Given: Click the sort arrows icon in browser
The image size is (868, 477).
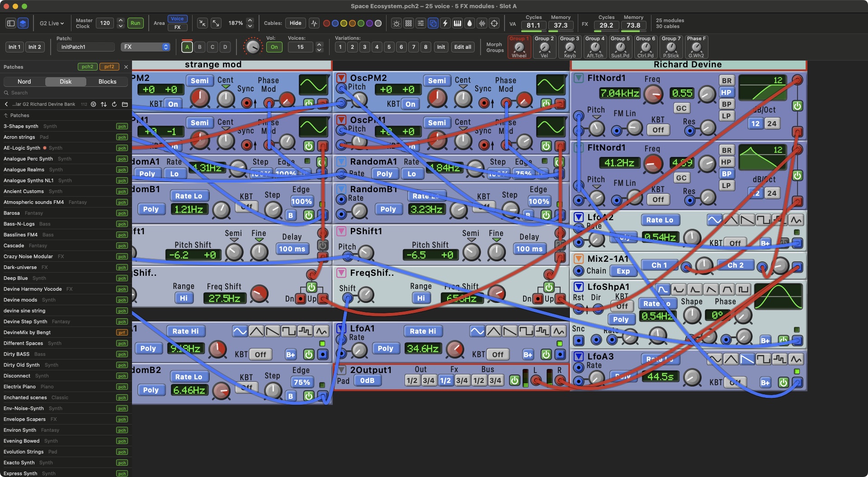Looking at the screenshot, I should [104, 104].
